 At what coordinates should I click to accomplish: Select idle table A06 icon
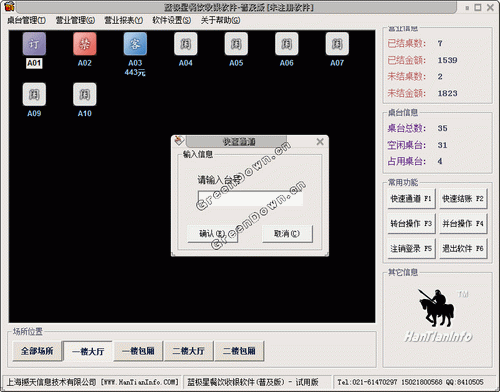(287, 44)
